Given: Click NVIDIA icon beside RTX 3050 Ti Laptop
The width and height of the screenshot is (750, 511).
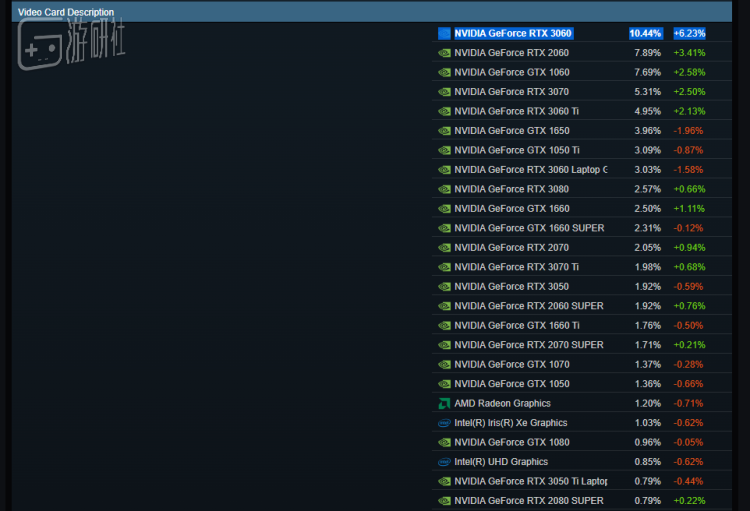Looking at the screenshot, I should point(444,481).
